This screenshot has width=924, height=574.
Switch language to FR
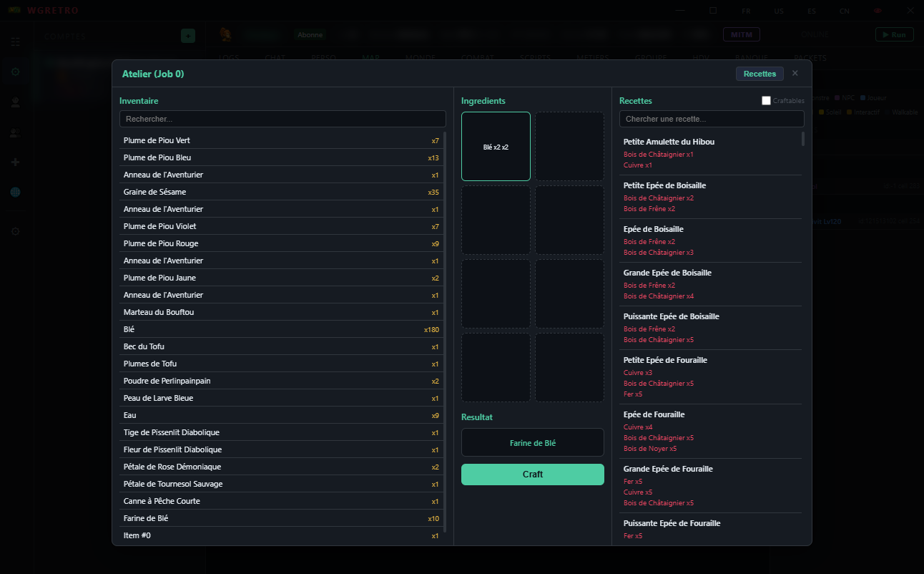(x=746, y=11)
